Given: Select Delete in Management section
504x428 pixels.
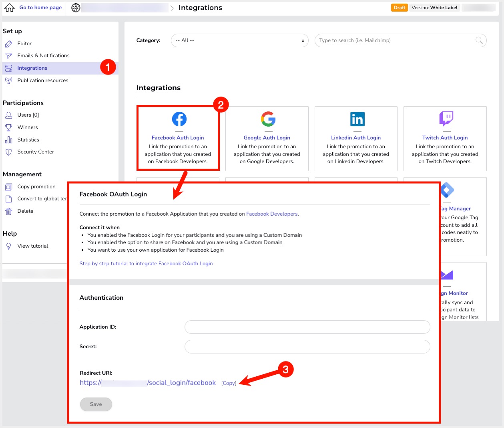Looking at the screenshot, I should coord(25,211).
